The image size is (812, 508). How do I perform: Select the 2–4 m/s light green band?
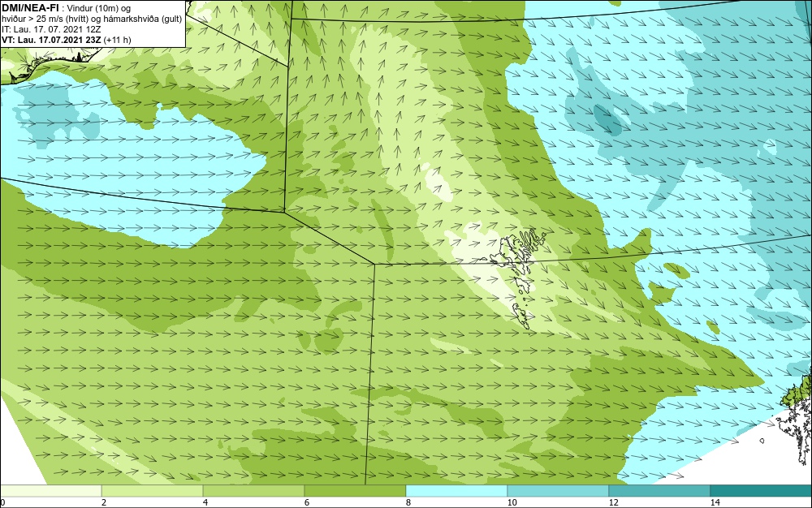coord(153,491)
